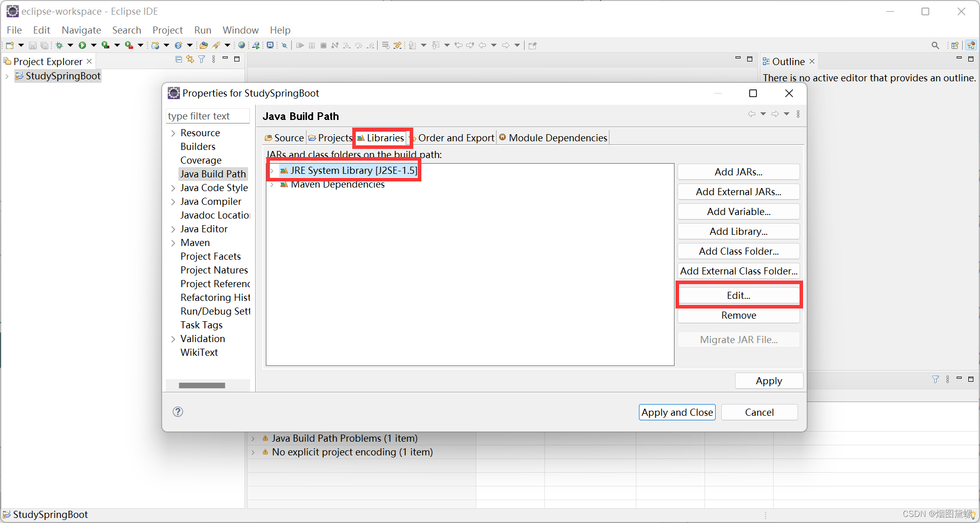Expand Maven Dependencies node
This screenshot has height=523, width=980.
click(272, 184)
